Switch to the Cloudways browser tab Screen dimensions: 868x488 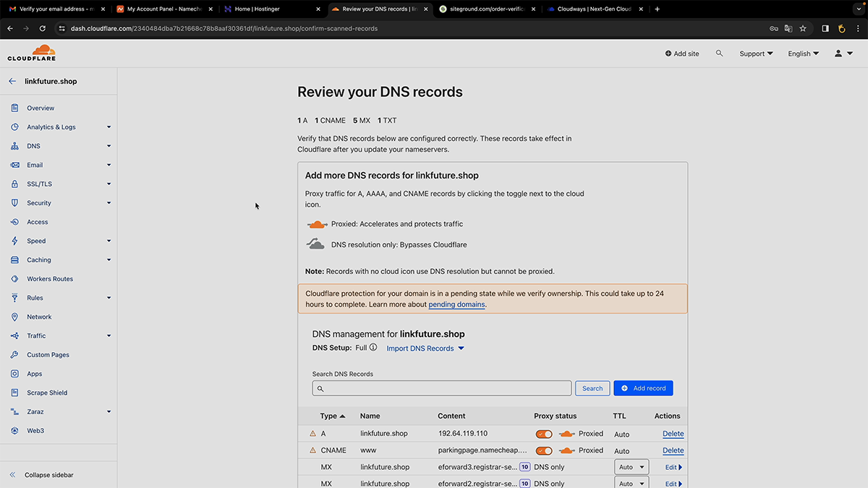coord(593,9)
